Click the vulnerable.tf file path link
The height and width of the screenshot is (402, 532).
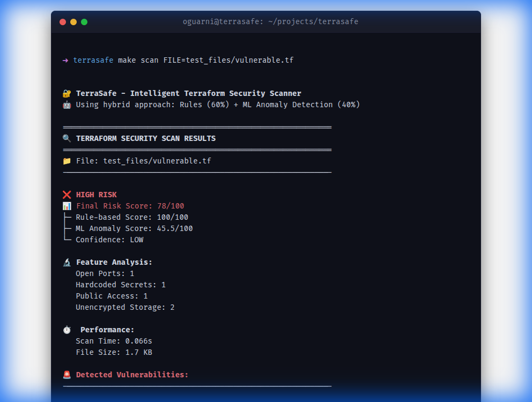tap(157, 160)
